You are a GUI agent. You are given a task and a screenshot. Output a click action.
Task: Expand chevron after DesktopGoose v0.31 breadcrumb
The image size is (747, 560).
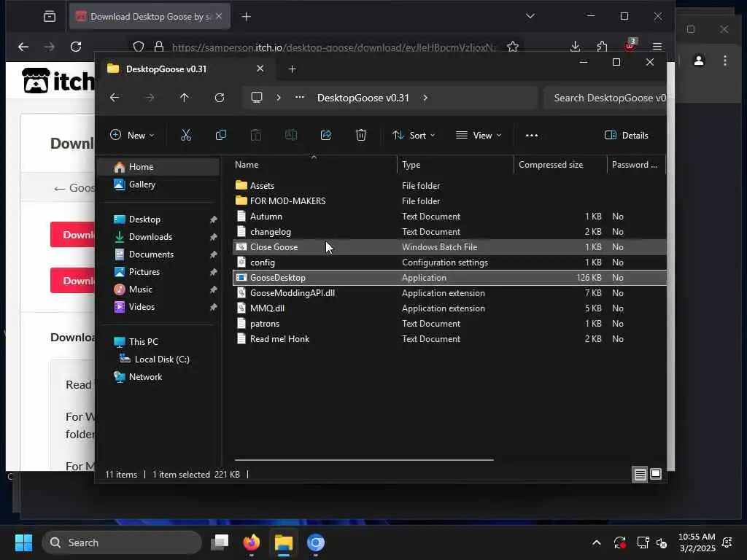point(425,98)
